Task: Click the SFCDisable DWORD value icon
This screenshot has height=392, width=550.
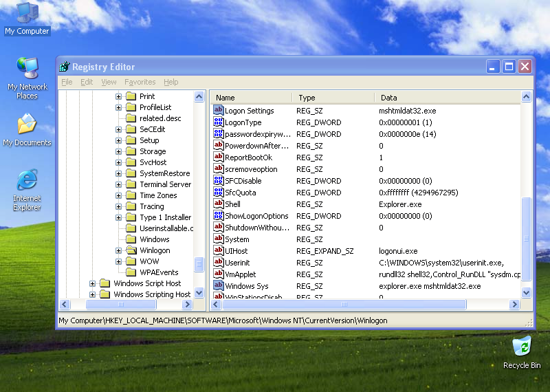Action: [219, 181]
